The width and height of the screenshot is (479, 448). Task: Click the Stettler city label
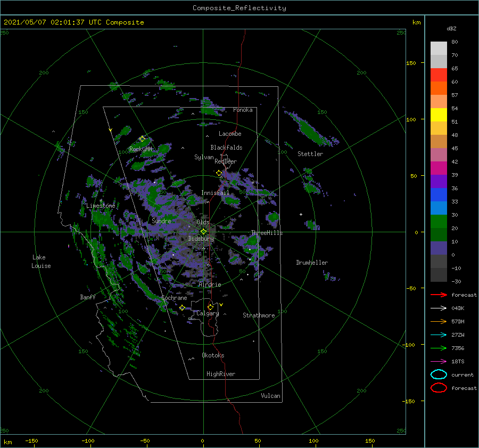[310, 154]
